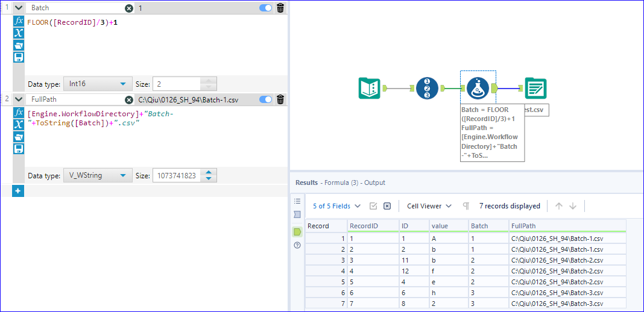Open the V_WString data type dropdown
Screen dimensions: 644x312
click(x=98, y=175)
